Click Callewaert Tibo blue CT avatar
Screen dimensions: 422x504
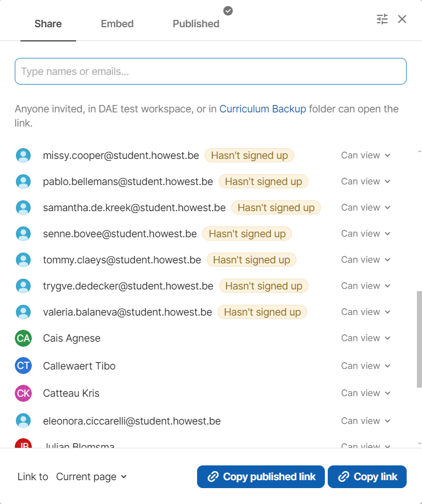[23, 366]
